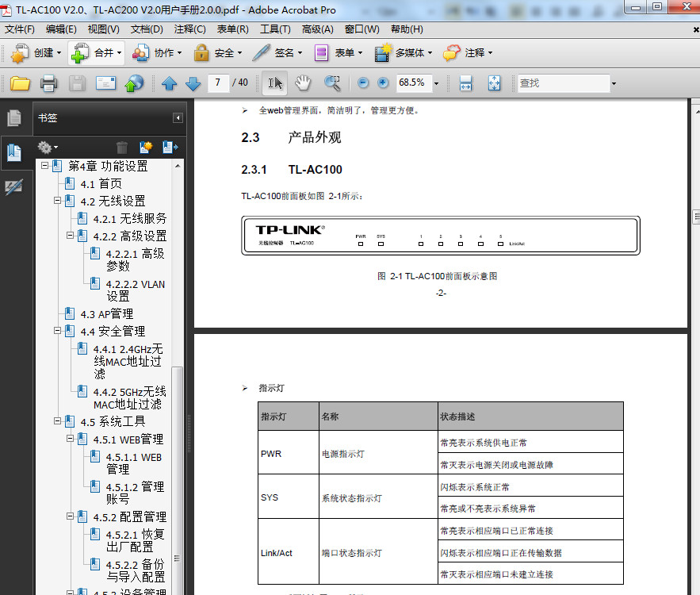Click the zoom in plus button
This screenshot has width=700, height=595.
pyautogui.click(x=383, y=82)
